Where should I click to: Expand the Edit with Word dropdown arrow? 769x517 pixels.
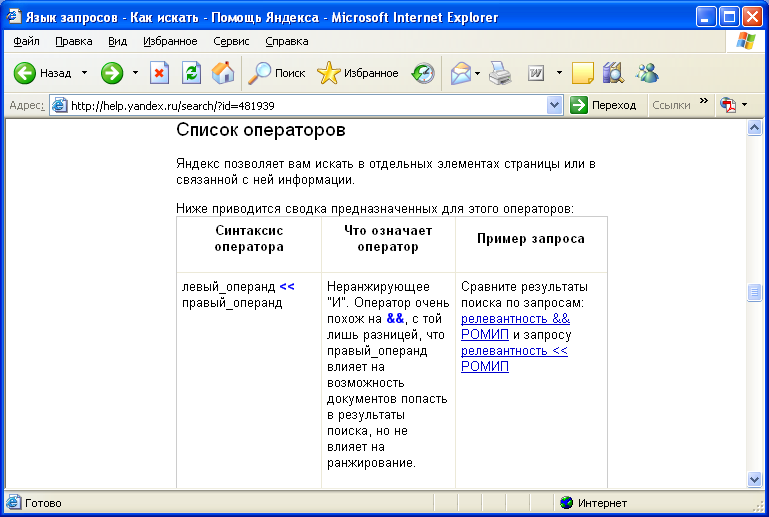pos(559,73)
